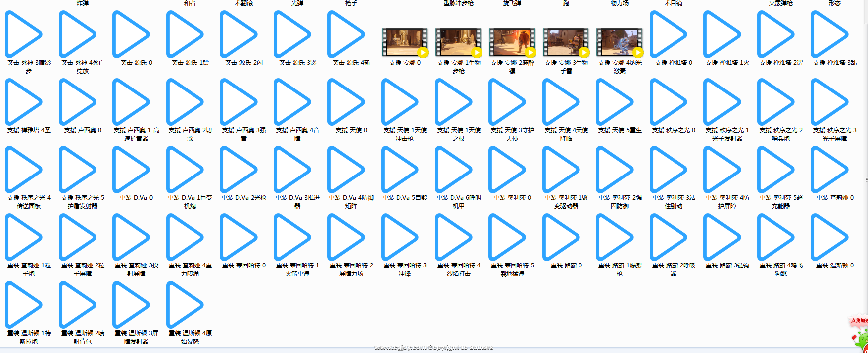The image size is (868, 353).
Task: Click the file name 重装 D.Va 1巨变机炮
Action: [x=190, y=202]
